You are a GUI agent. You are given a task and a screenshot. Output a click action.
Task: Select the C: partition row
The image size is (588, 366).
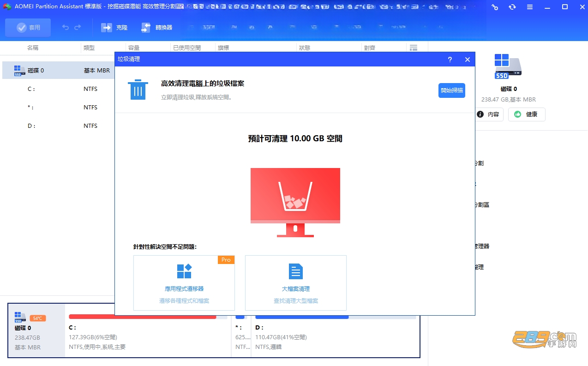pyautogui.click(x=59, y=89)
